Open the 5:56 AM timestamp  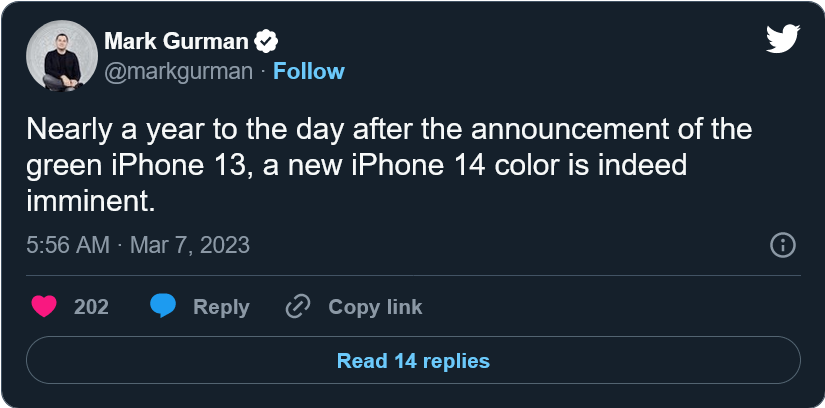coord(68,245)
